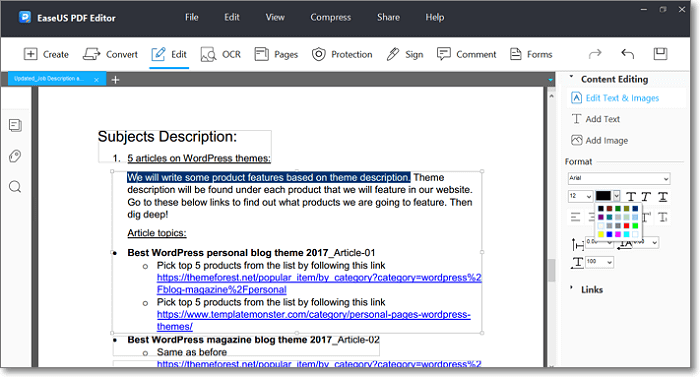Open the Arial font dropdown
Screen dimensions: 700x377
[619, 178]
